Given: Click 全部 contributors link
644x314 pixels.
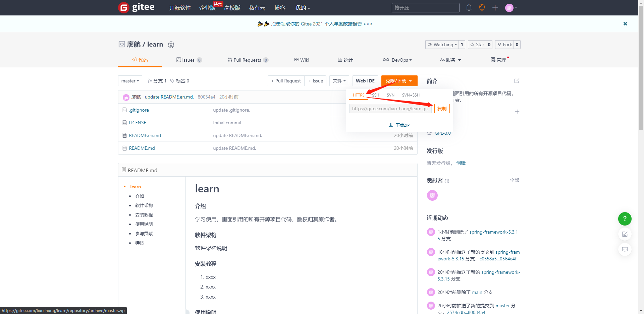Looking at the screenshot, I should pyautogui.click(x=515, y=180).
